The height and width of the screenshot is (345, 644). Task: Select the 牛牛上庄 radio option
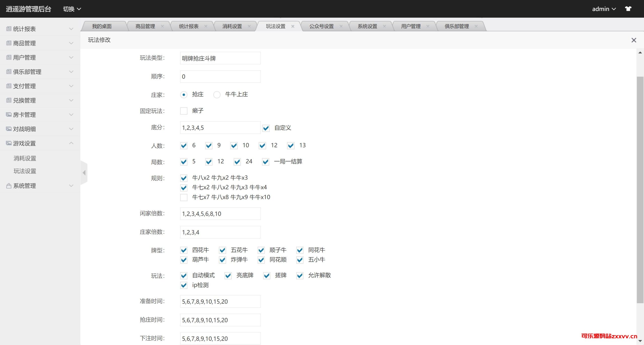[217, 95]
